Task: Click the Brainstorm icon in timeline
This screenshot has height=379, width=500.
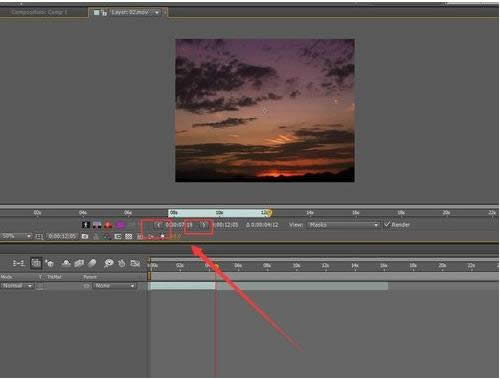Action: 109,263
